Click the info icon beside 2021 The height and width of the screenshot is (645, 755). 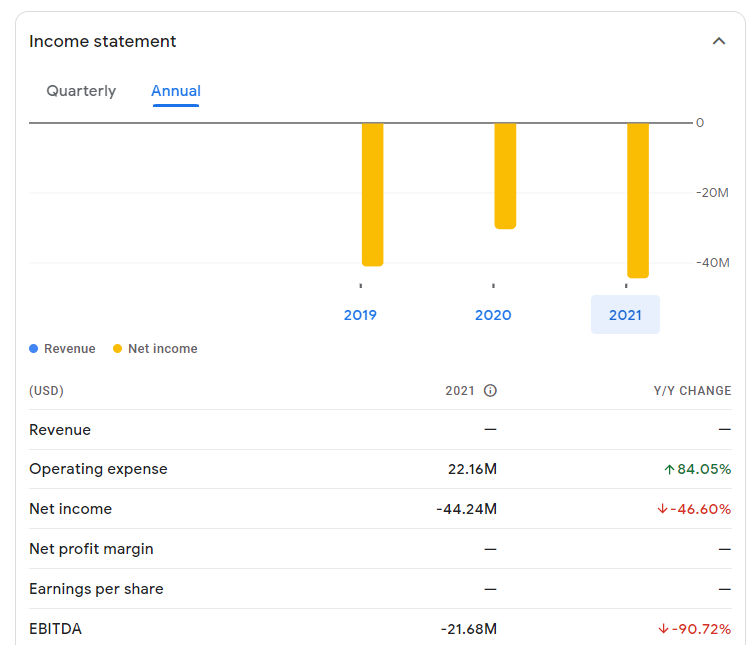click(x=490, y=391)
